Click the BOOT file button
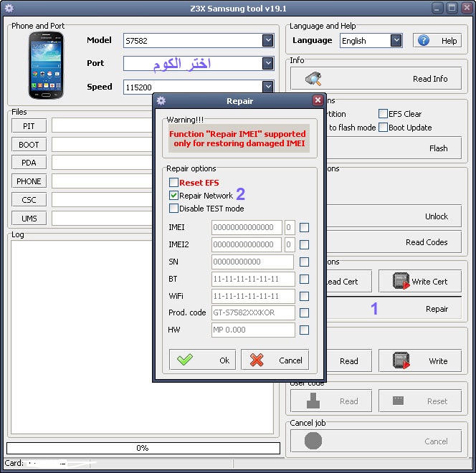Viewport: 476px width, 473px height. tap(29, 145)
